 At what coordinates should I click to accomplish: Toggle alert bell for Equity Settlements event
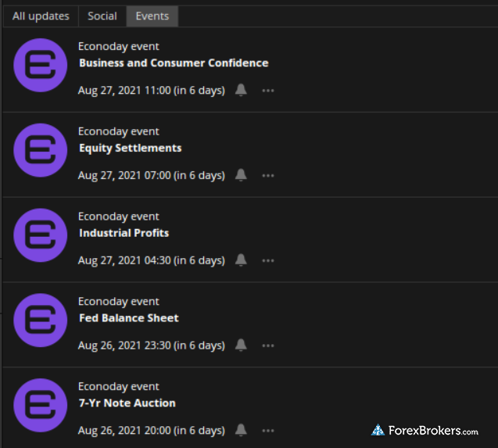point(241,175)
